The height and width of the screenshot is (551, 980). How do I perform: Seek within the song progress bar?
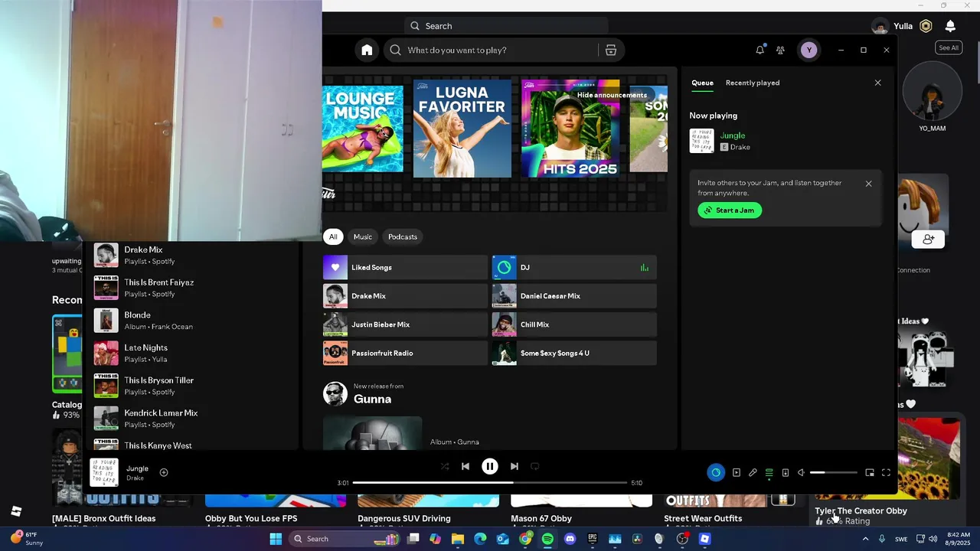click(489, 483)
